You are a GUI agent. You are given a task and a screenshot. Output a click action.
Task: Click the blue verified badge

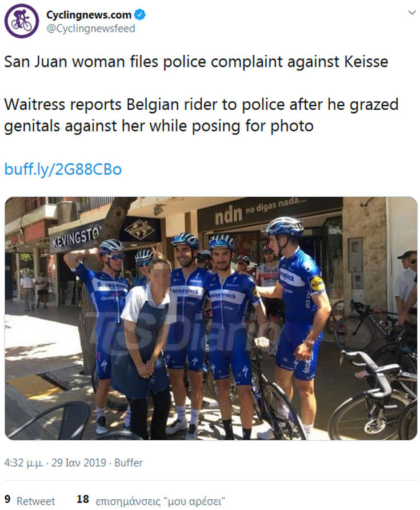(139, 14)
